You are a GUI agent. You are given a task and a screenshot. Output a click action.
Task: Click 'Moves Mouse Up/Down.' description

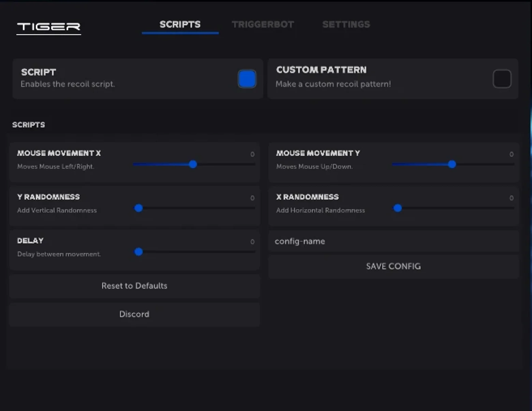coord(314,166)
